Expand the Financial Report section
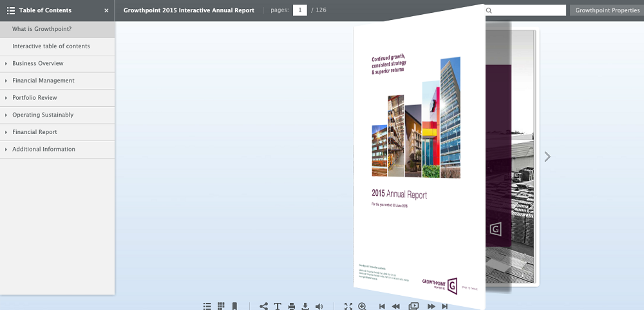The height and width of the screenshot is (310, 644). 6,132
